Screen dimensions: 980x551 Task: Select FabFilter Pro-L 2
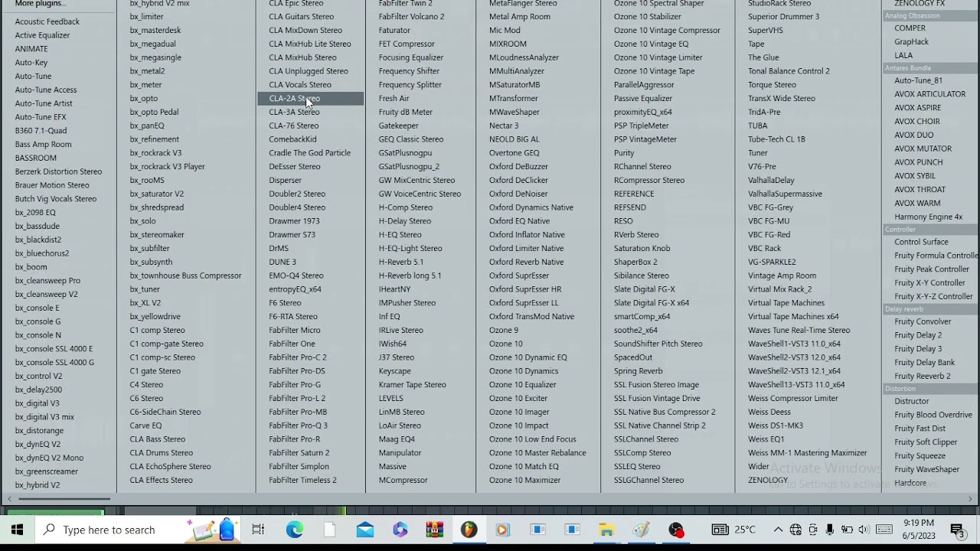(x=297, y=398)
